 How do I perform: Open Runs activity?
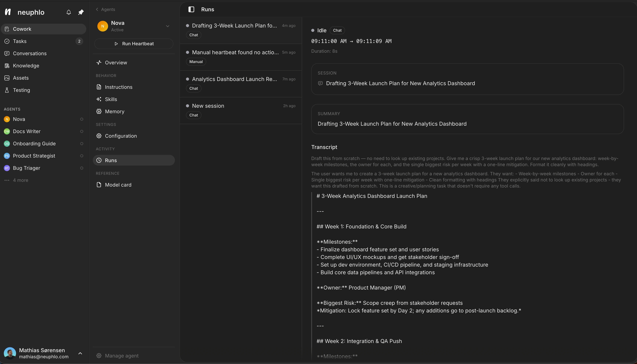coord(134,161)
